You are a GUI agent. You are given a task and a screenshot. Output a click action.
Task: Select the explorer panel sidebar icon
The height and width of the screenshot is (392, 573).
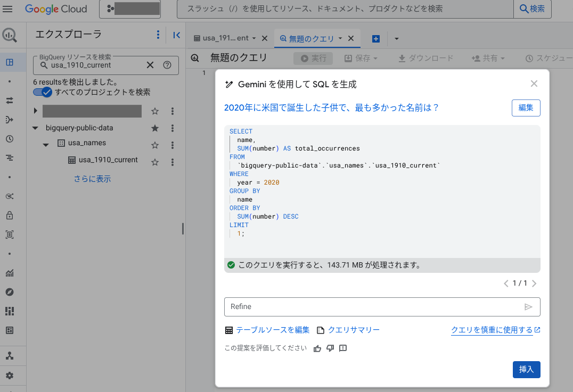tap(10, 62)
